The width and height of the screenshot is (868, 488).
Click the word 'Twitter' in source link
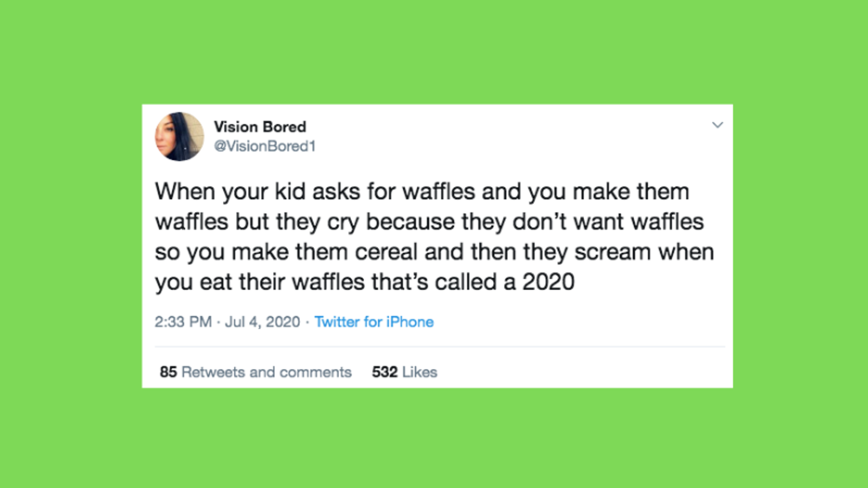(x=337, y=322)
